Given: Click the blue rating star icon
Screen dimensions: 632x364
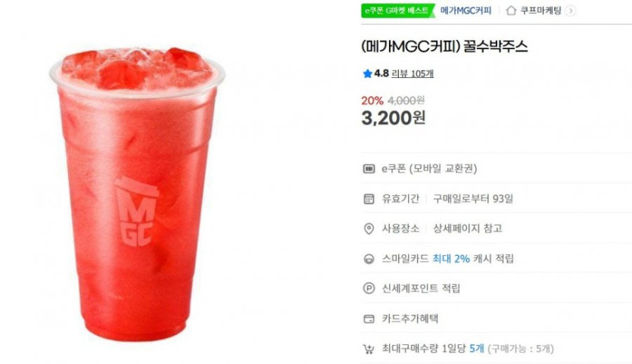Looking at the screenshot, I should tap(367, 73).
